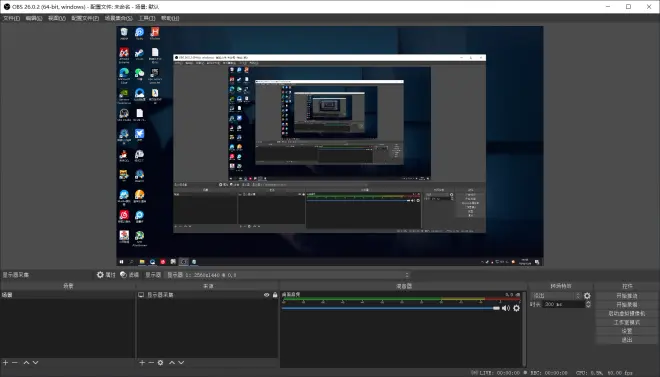This screenshot has height=377, width=660.
Task: Move selected source up with arrow
Action: [x=172, y=362]
